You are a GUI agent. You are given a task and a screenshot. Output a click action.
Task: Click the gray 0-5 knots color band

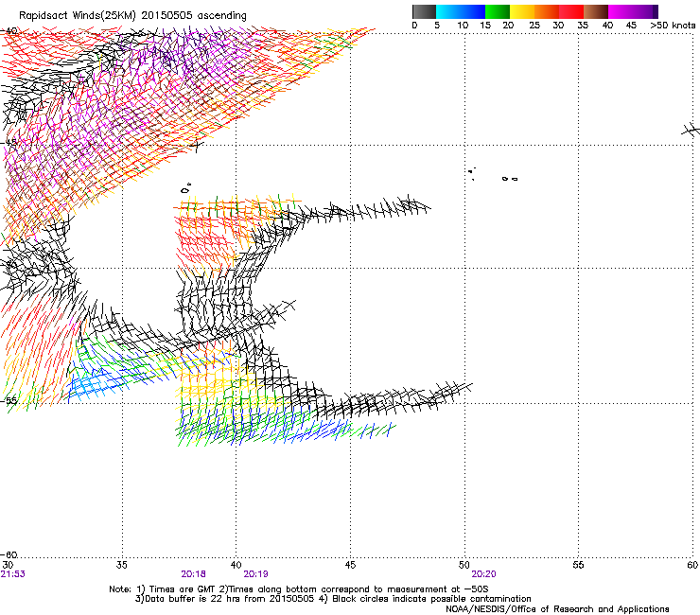(424, 11)
